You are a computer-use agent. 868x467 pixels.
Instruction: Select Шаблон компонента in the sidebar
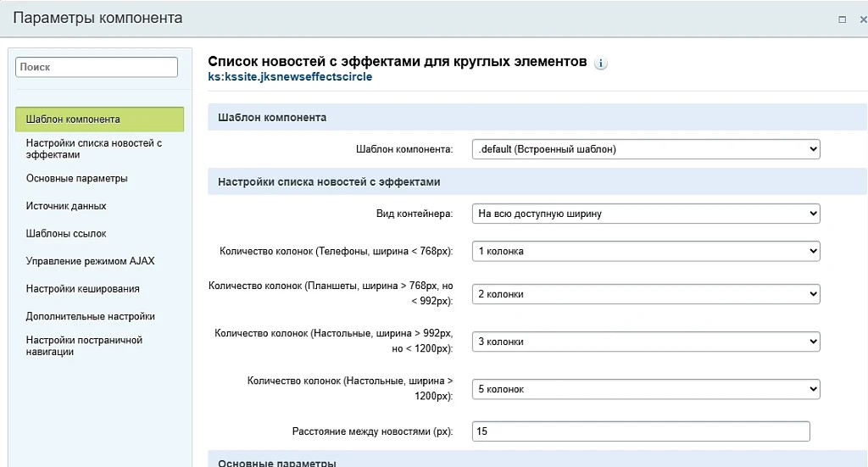pos(100,119)
